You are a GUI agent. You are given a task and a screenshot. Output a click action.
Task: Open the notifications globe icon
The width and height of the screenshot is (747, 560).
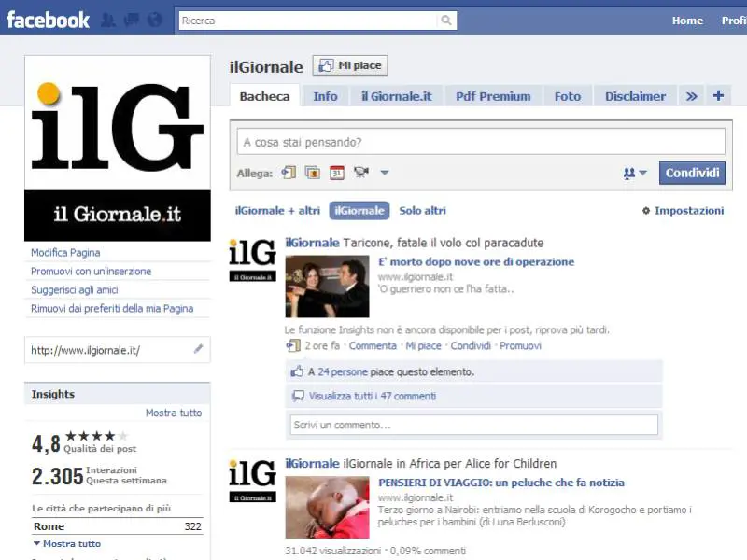tap(154, 20)
